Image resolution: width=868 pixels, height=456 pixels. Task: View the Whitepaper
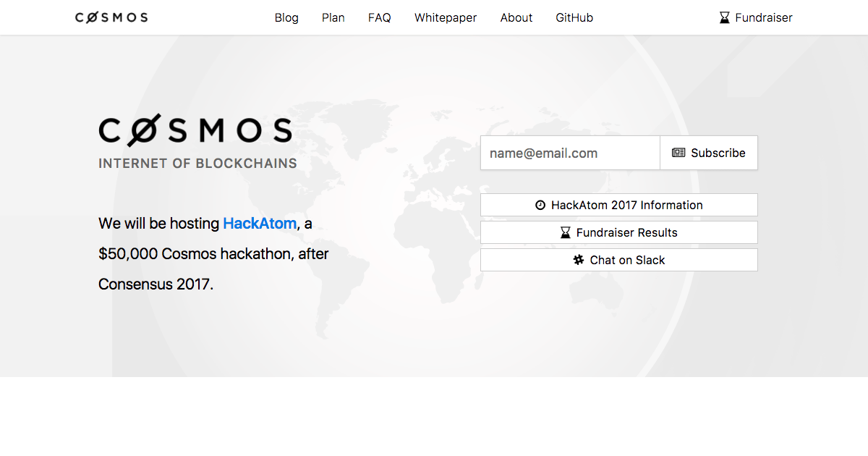click(x=446, y=17)
